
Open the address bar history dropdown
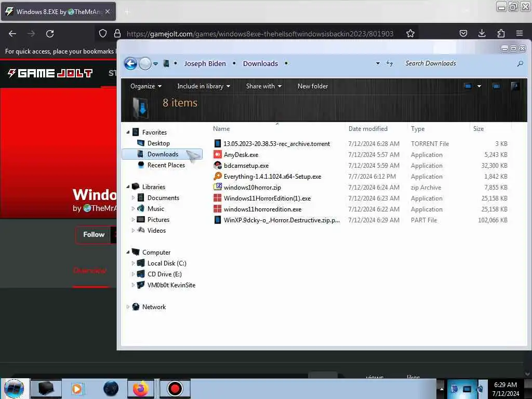click(x=378, y=63)
